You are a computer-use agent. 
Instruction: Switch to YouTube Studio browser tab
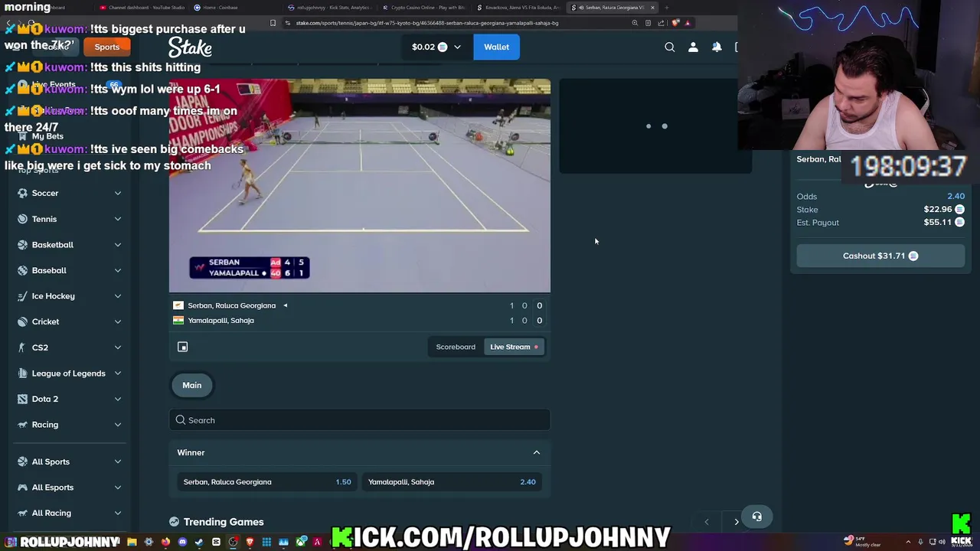142,8
